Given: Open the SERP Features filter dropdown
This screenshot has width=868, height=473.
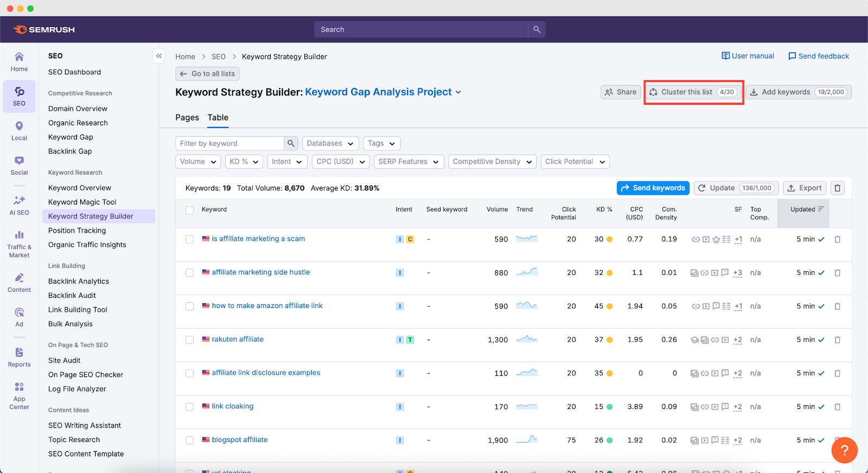Looking at the screenshot, I should tap(409, 162).
